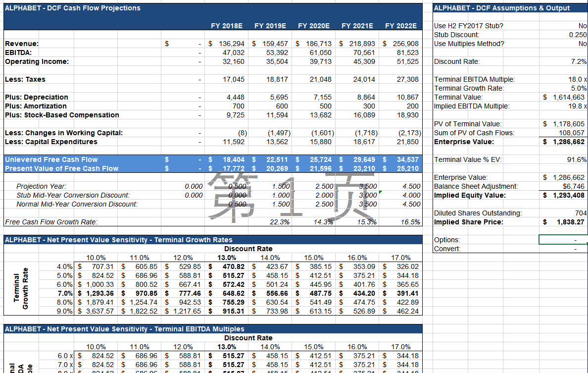Click the 'No' value for Use Multiples Method
The height and width of the screenshot is (373, 588).
[x=583, y=44]
